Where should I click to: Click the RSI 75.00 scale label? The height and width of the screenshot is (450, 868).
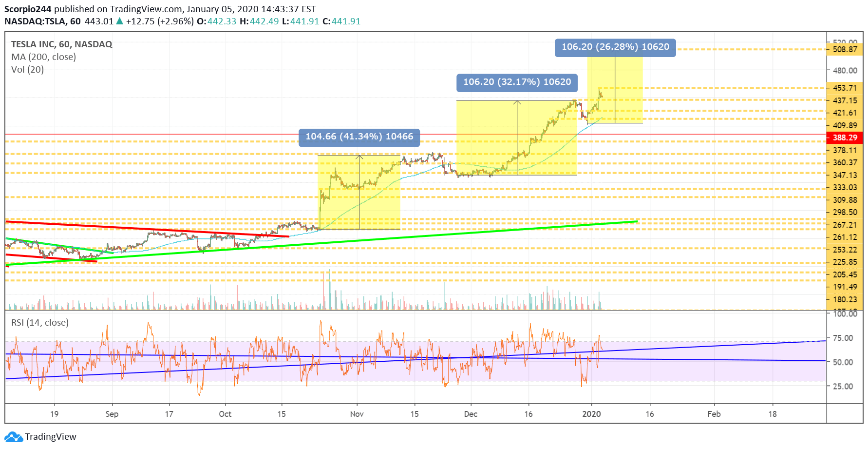843,338
